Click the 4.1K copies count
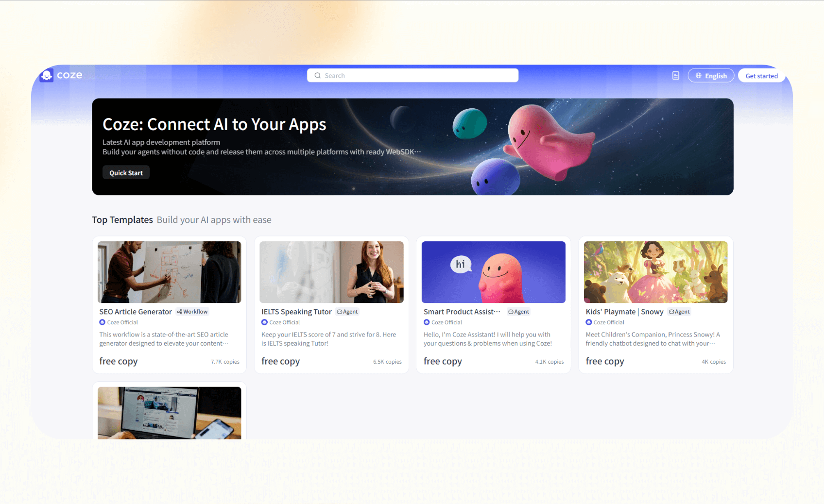The height and width of the screenshot is (504, 824). (x=549, y=362)
